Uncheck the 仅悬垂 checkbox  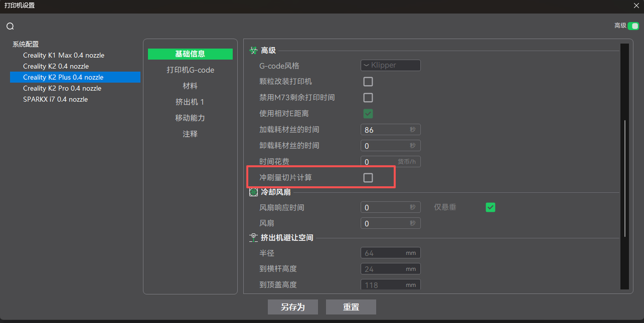coord(490,207)
